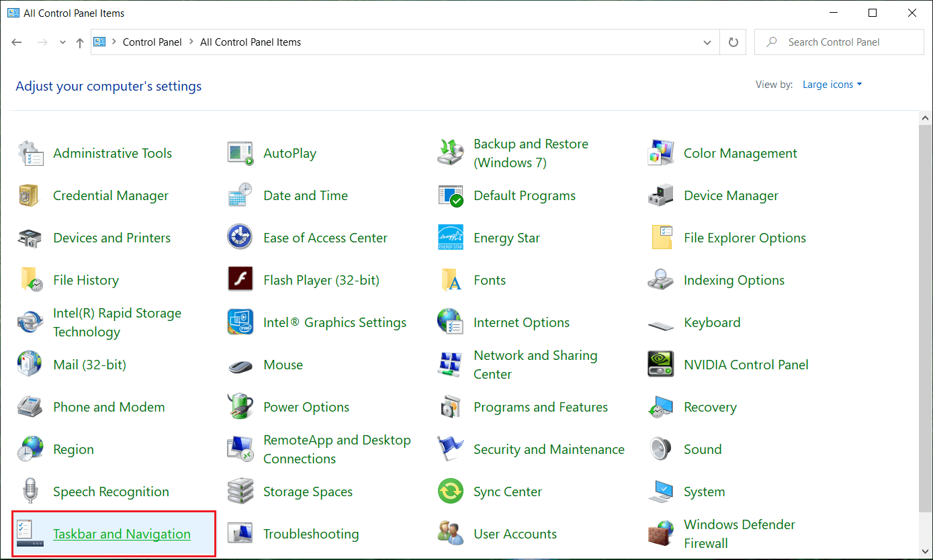Click the AutoPlay icon

click(x=240, y=153)
